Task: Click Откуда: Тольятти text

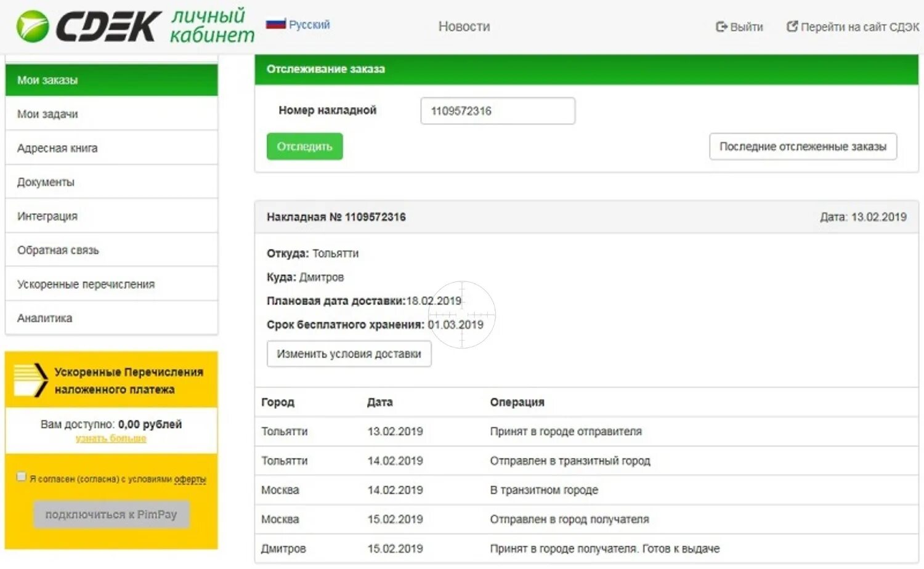Action: [312, 253]
